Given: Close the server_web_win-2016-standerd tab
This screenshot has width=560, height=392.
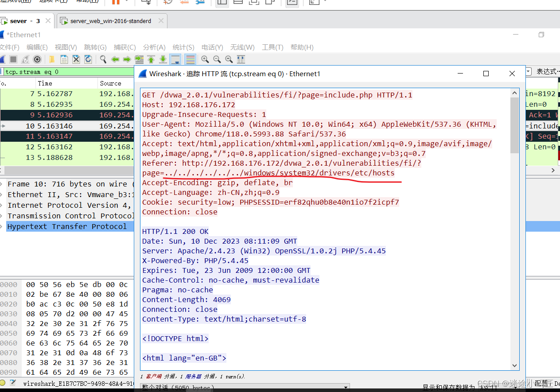Looking at the screenshot, I should 161,21.
